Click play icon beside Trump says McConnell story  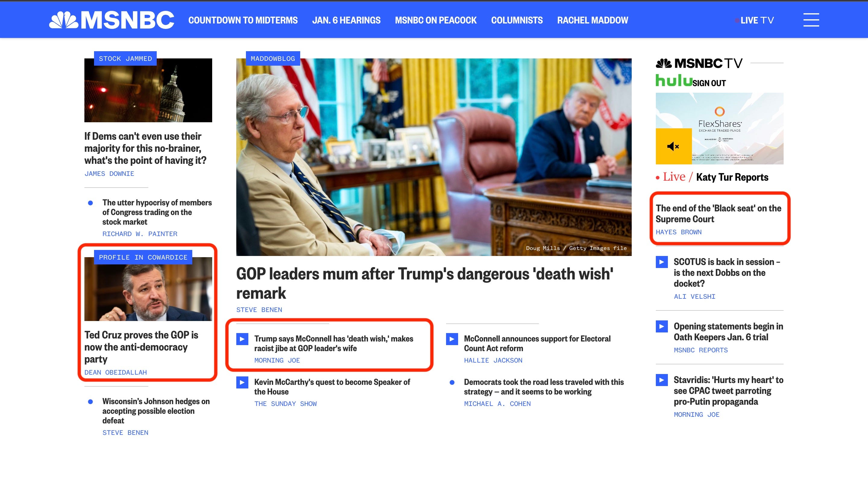point(242,339)
